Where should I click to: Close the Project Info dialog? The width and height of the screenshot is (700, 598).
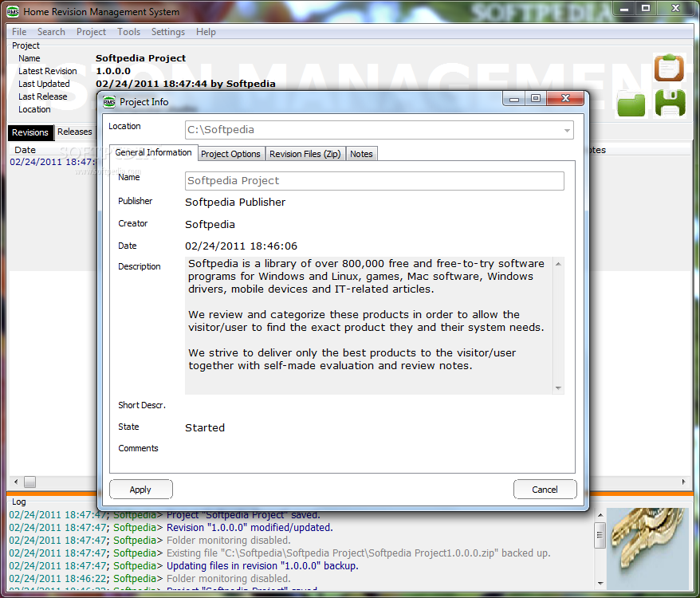coord(565,98)
